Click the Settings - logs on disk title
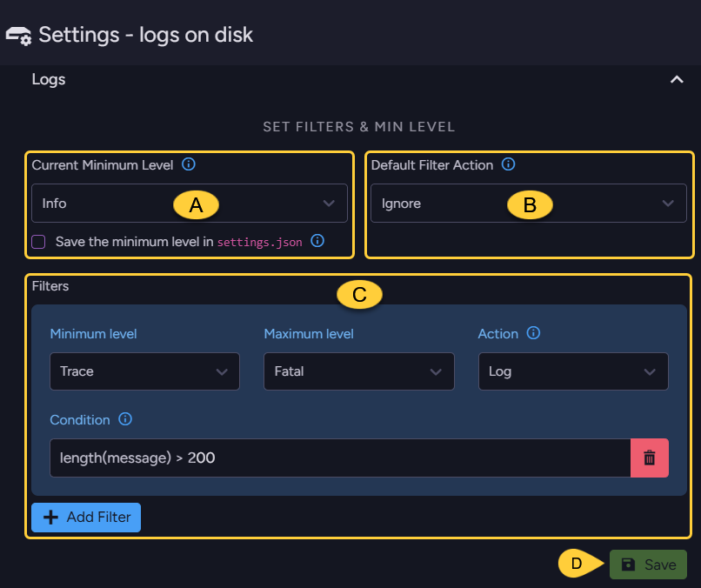The width and height of the screenshot is (701, 588). (146, 35)
